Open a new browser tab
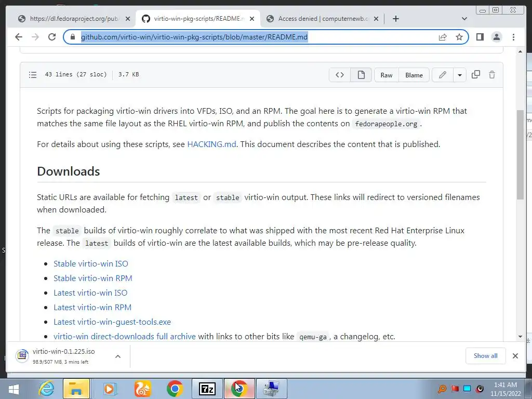Viewport: 532px width, 399px height. [395, 19]
